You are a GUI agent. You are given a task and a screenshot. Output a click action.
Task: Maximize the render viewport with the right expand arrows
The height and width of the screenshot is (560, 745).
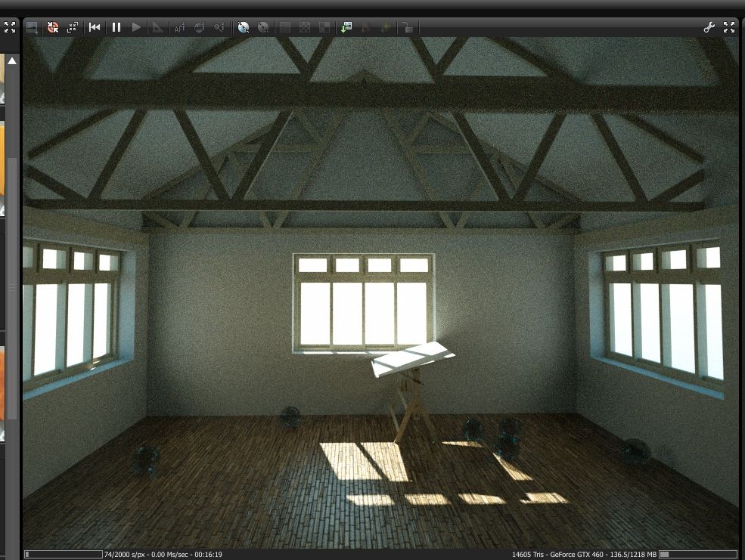[729, 27]
